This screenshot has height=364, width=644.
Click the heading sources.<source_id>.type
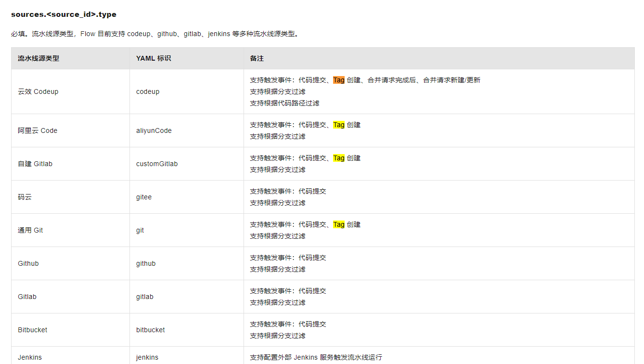[x=64, y=14]
